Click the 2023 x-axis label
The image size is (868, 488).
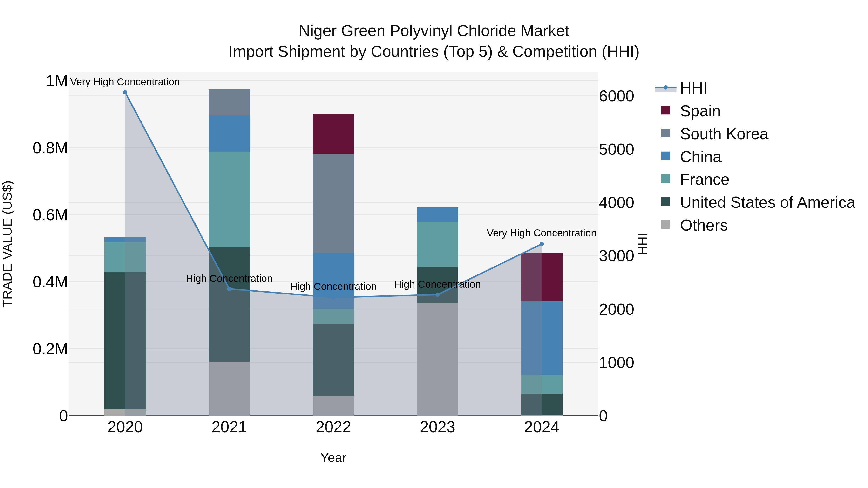(x=437, y=427)
